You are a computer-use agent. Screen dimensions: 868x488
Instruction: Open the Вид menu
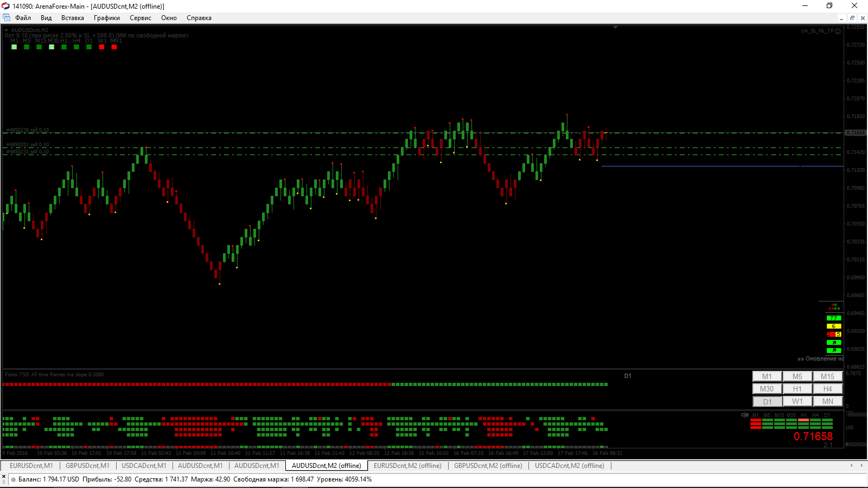point(46,18)
